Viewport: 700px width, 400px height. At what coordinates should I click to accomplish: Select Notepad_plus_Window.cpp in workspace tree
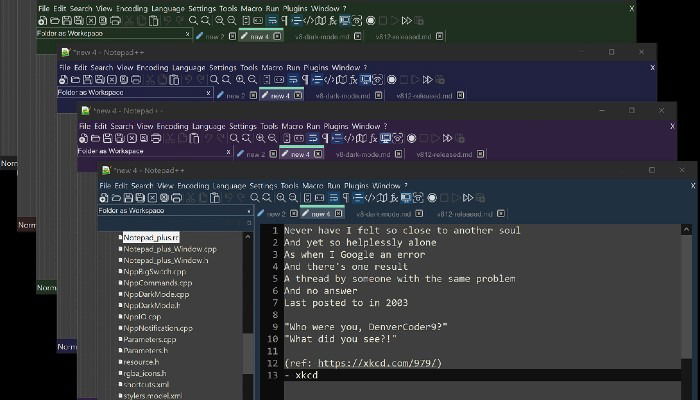pyautogui.click(x=170, y=249)
